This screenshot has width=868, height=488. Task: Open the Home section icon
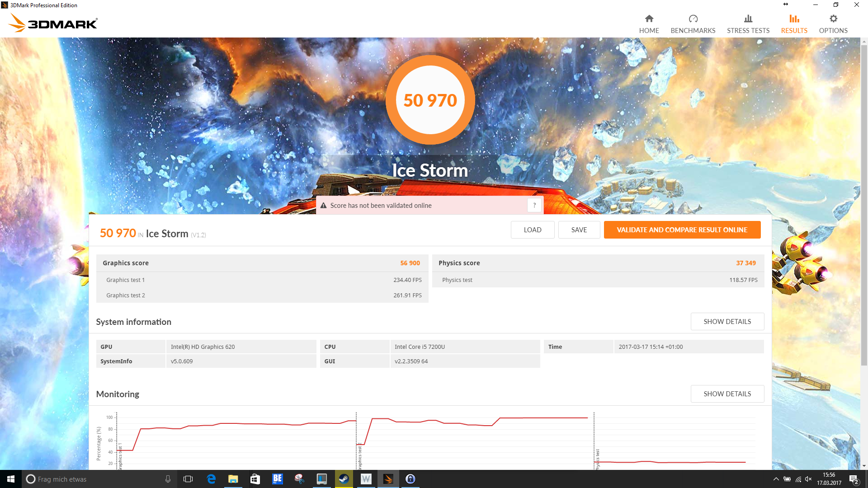(649, 19)
